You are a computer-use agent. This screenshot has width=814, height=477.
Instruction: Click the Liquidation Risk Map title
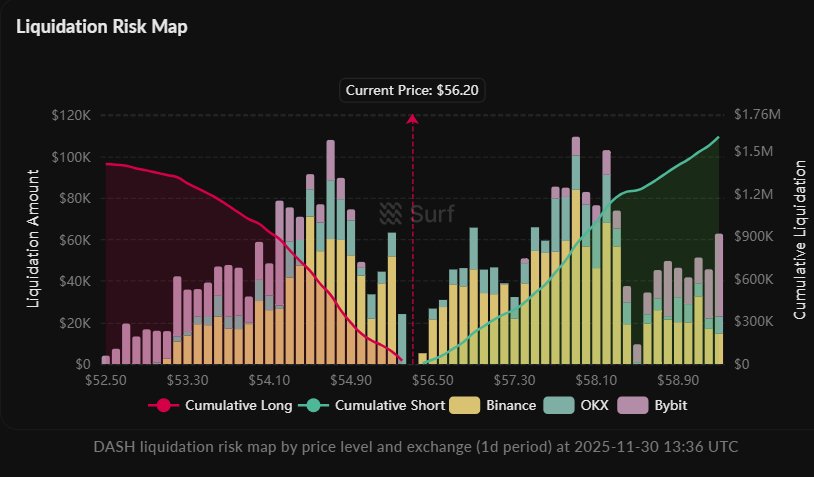click(101, 27)
